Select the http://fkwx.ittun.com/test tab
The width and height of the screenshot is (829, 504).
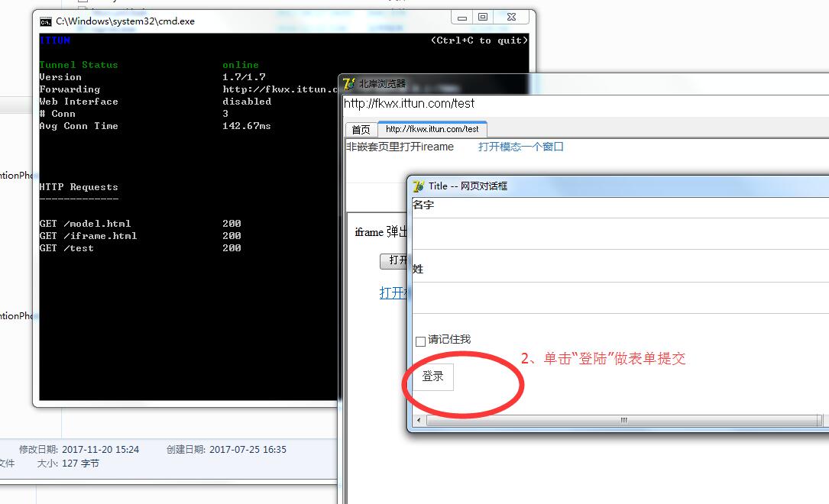(432, 129)
